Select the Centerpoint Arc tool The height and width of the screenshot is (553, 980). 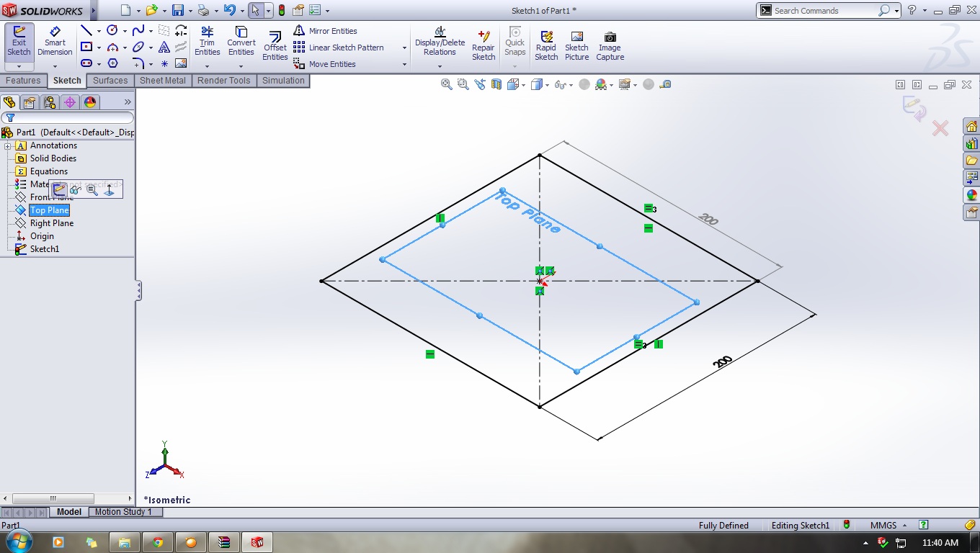click(x=112, y=47)
